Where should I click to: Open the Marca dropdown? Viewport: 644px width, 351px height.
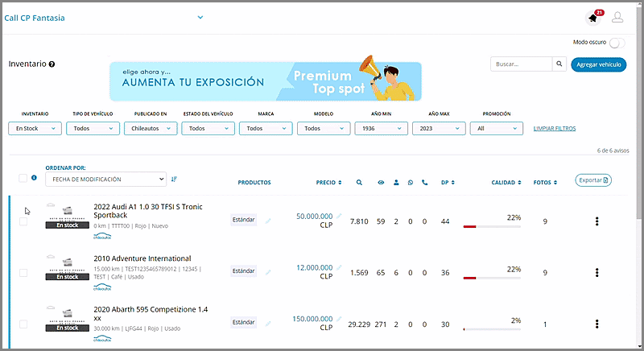click(266, 129)
